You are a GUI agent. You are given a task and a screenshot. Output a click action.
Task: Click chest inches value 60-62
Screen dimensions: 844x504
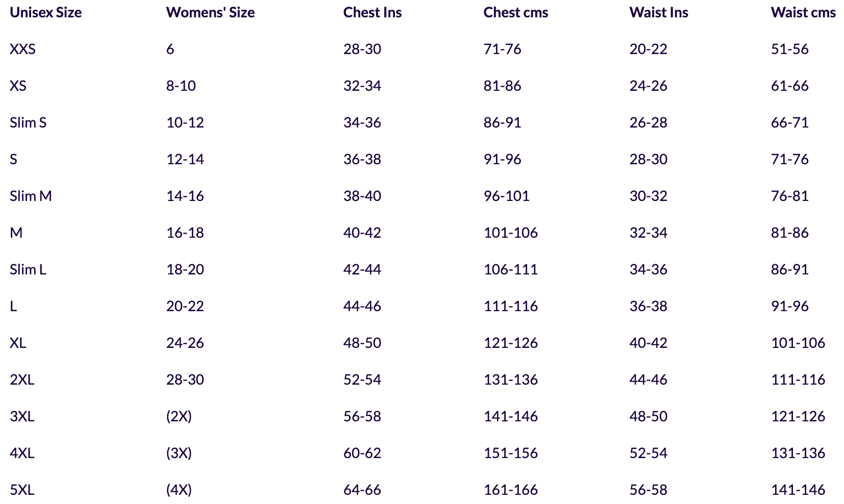pos(362,453)
